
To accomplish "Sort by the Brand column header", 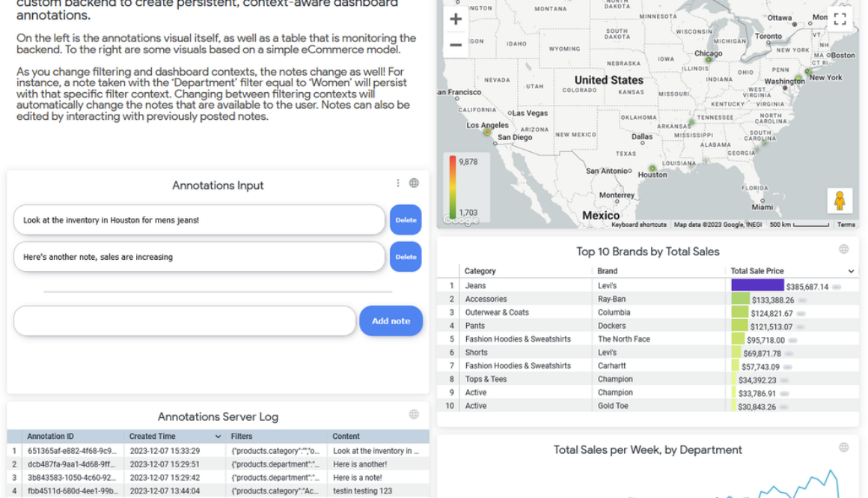I will click(608, 271).
